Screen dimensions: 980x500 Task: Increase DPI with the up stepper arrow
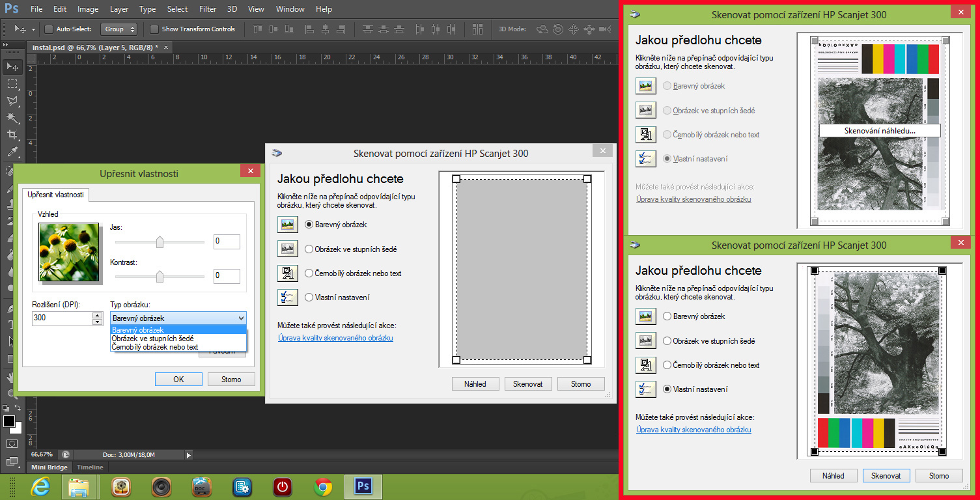[x=98, y=315]
